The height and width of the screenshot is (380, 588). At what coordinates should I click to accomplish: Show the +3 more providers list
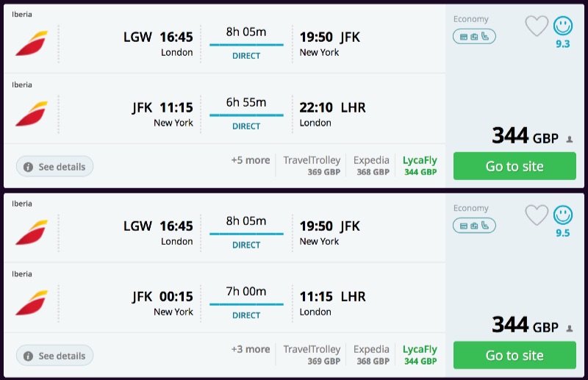(x=250, y=349)
